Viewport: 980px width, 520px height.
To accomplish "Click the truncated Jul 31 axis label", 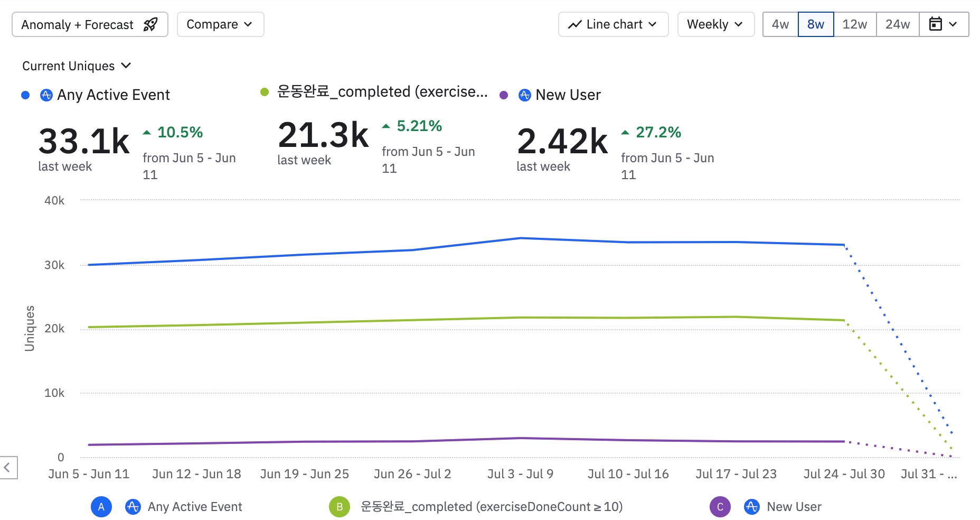I will pyautogui.click(x=929, y=474).
